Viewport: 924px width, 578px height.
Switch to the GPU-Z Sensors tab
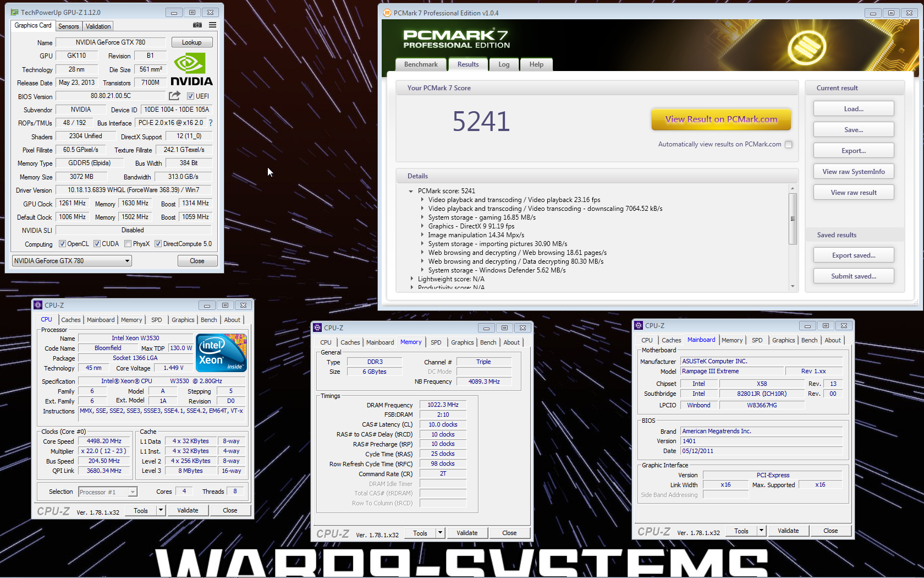pyautogui.click(x=69, y=26)
